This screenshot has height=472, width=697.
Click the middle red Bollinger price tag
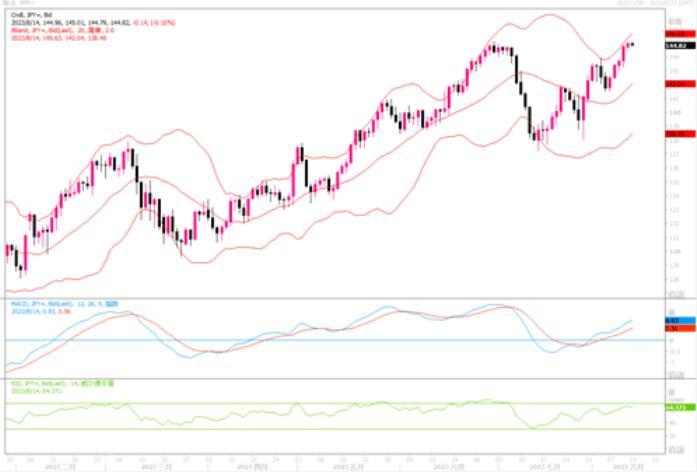point(680,84)
